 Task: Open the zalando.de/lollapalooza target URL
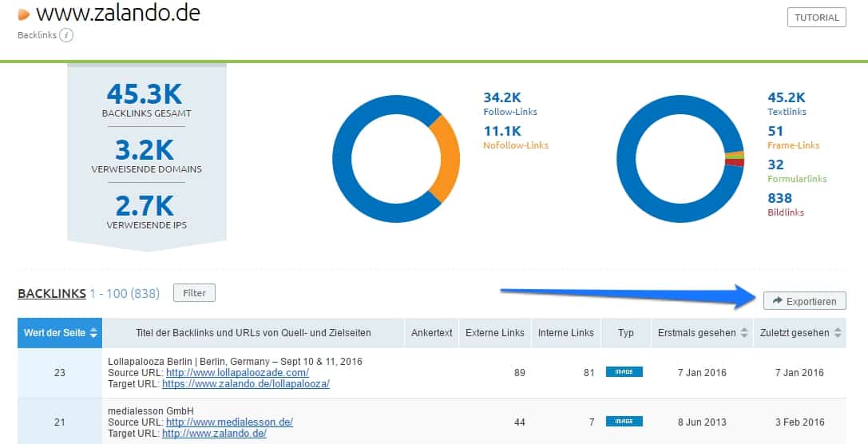246,383
